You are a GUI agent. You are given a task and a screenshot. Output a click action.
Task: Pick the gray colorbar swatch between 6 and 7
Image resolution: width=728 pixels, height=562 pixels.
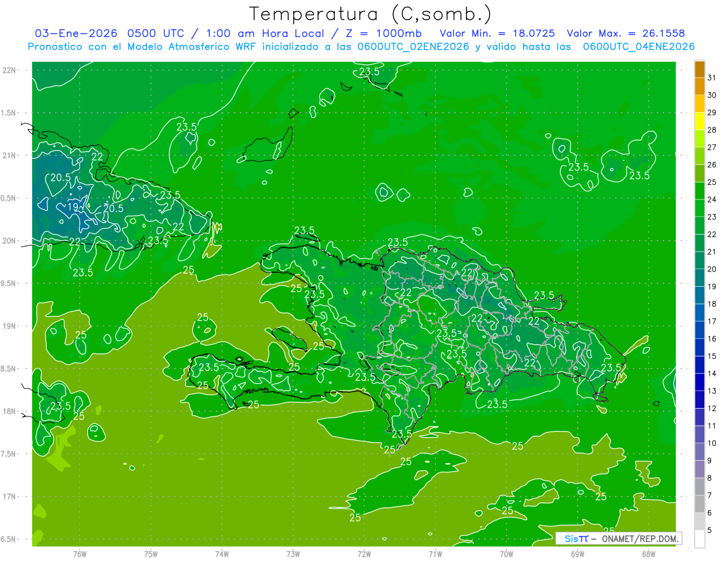pos(699,504)
